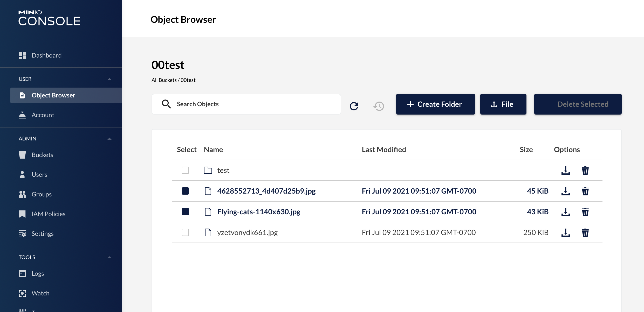This screenshot has height=312, width=644.
Task: Open Buckets in the sidebar
Action: 42,155
